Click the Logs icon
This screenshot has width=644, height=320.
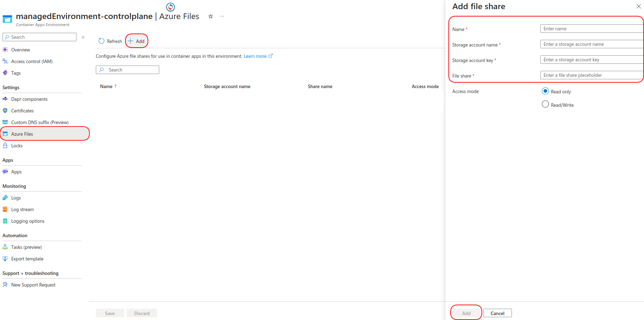tap(5, 198)
